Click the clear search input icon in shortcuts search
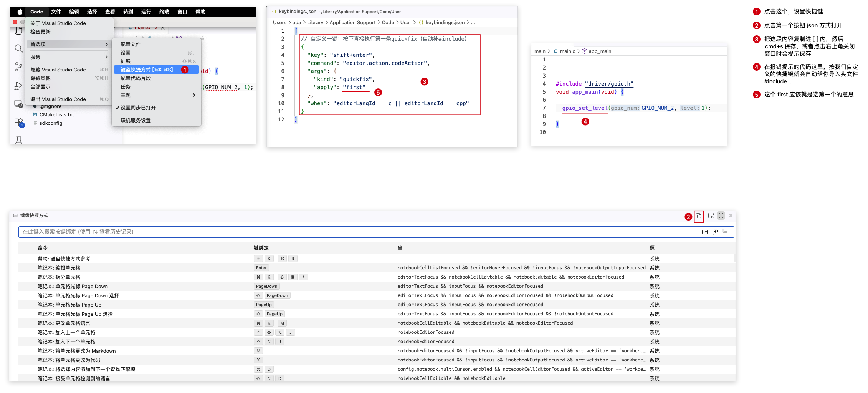Viewport: 868px width, 393px height. click(724, 232)
